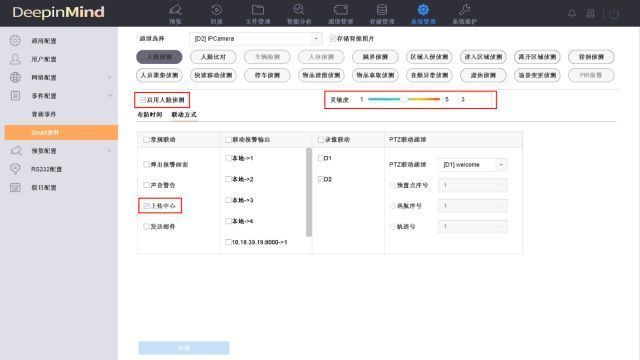The width and height of the screenshot is (640, 360).
Task: Click the alarm output list scrollbar
Action: click(x=309, y=192)
